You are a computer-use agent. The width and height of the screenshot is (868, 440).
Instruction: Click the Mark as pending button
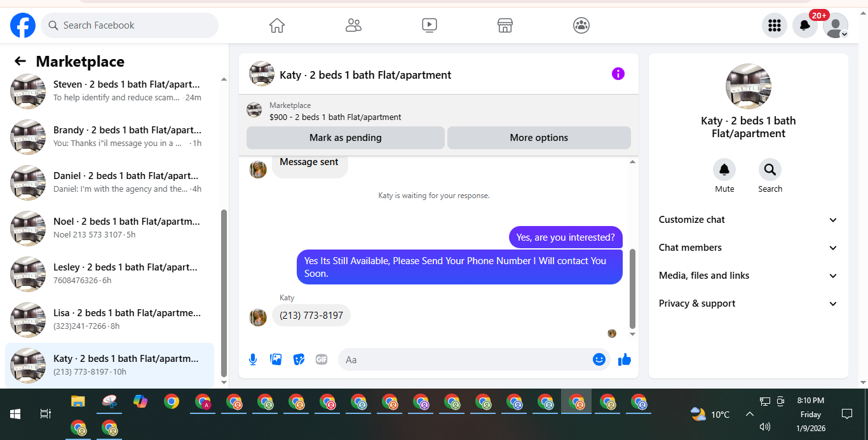(x=346, y=138)
